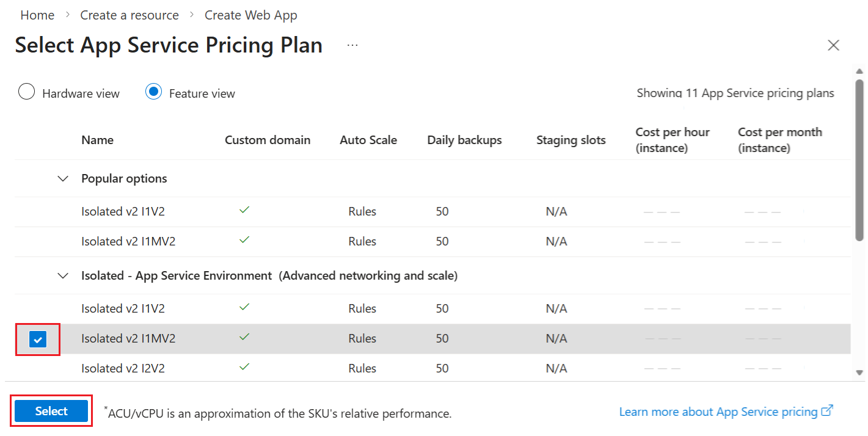Click the checkmark icon for Isolated v2 I2V2
Screen dimensions: 868x436
244,366
